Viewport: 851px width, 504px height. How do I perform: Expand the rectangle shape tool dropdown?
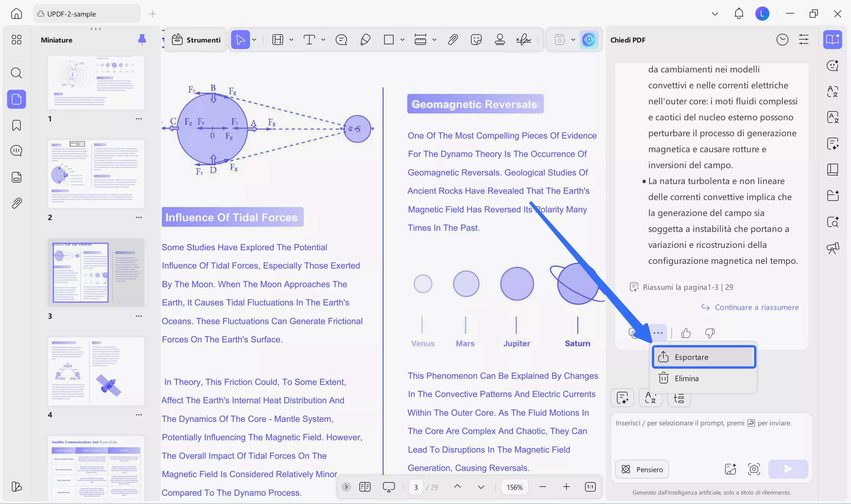(402, 40)
